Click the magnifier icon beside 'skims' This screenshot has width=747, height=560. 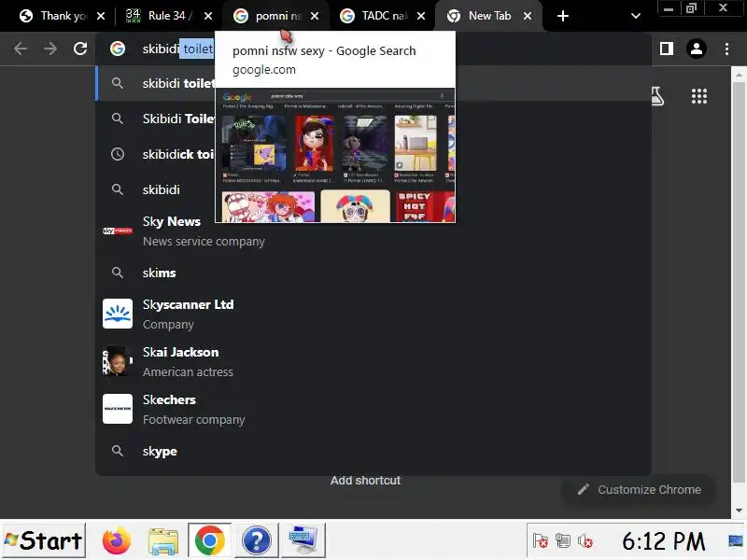click(x=118, y=273)
